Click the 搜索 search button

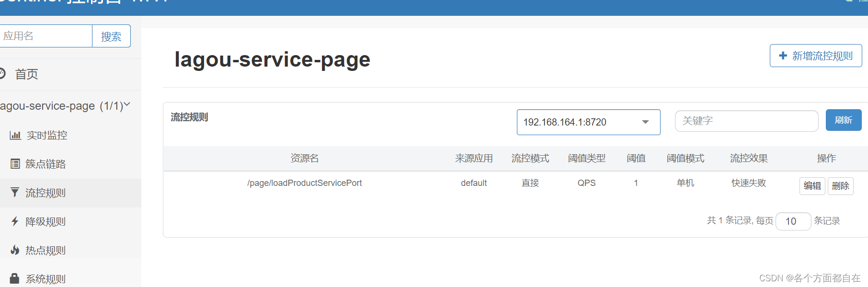[x=111, y=36]
